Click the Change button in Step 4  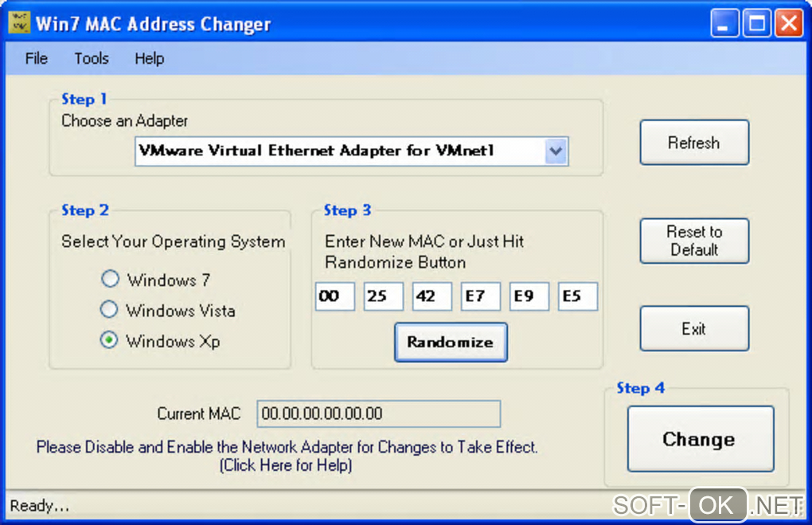(x=701, y=439)
